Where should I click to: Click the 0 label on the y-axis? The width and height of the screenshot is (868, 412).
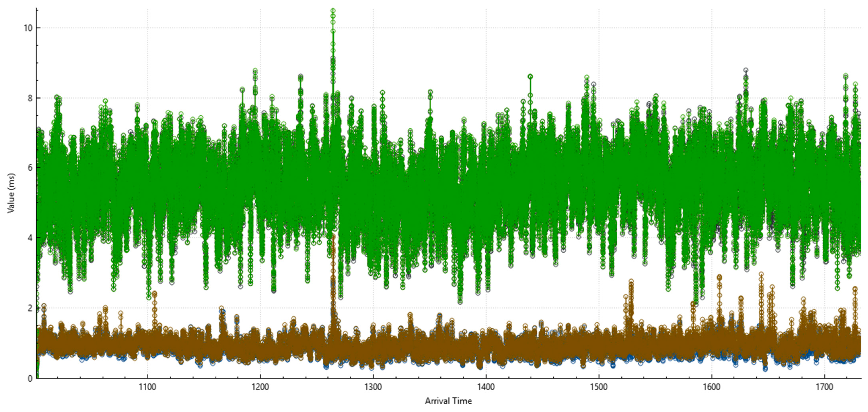30,378
